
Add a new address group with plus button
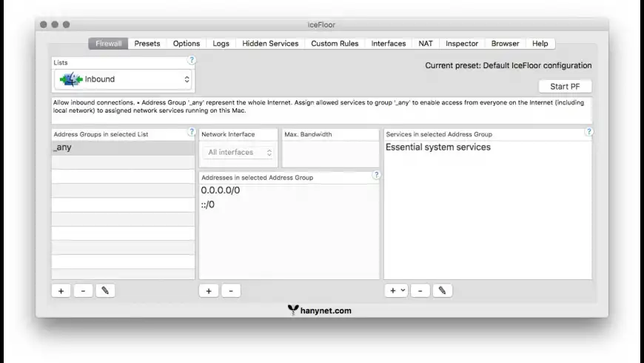[x=61, y=290]
